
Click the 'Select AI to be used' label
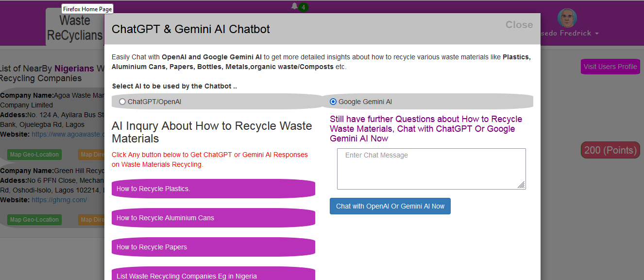click(x=174, y=86)
